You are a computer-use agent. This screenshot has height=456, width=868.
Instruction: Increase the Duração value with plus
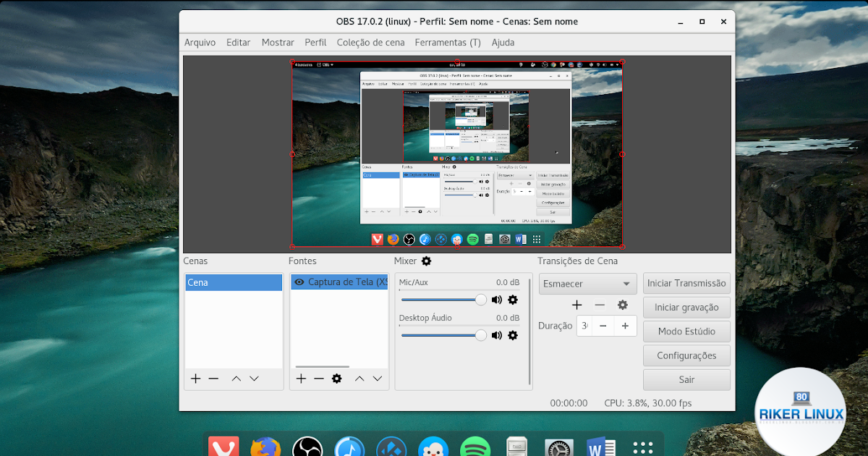point(625,326)
